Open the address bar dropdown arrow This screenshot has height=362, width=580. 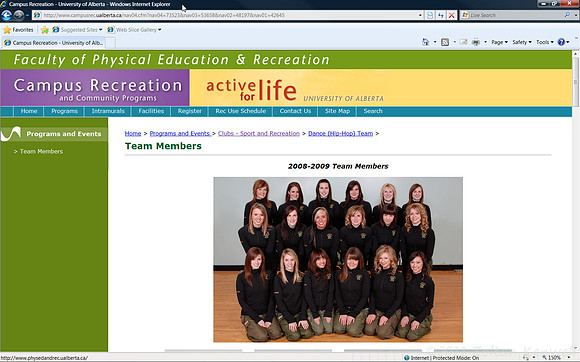point(420,15)
